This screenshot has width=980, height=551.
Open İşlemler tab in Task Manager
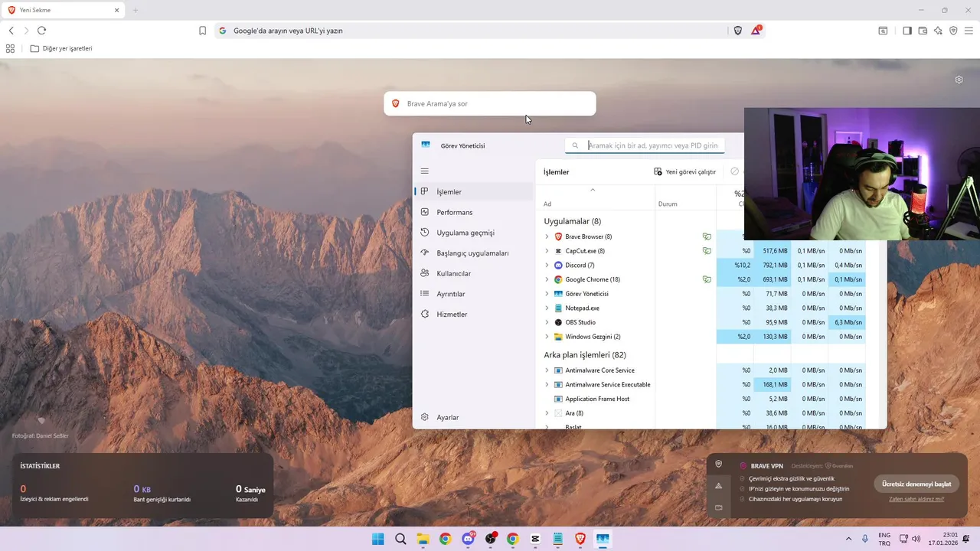tap(473, 191)
